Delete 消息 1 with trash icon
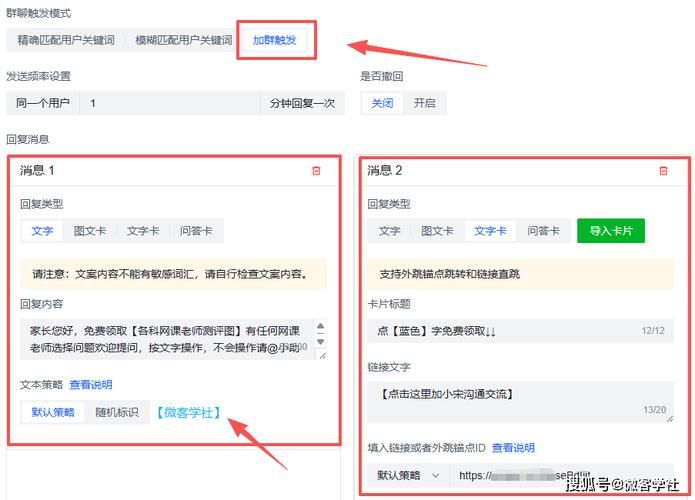 pyautogui.click(x=316, y=171)
